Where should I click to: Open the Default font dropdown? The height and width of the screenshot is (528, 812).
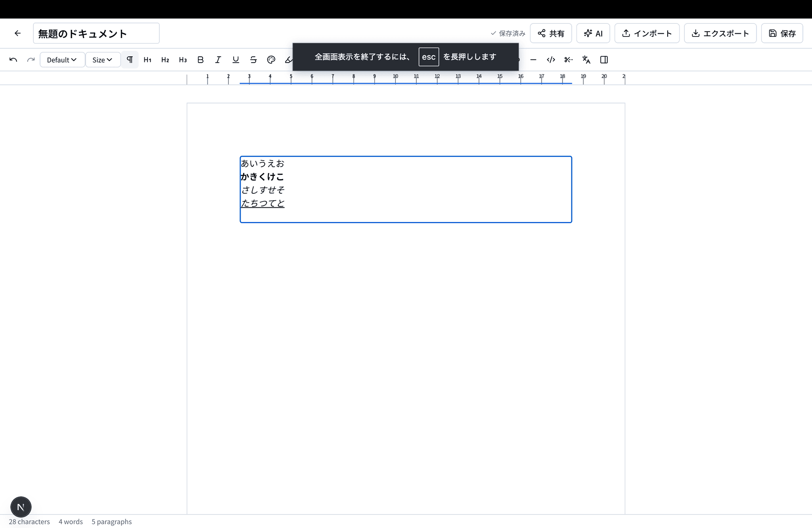tap(62, 60)
